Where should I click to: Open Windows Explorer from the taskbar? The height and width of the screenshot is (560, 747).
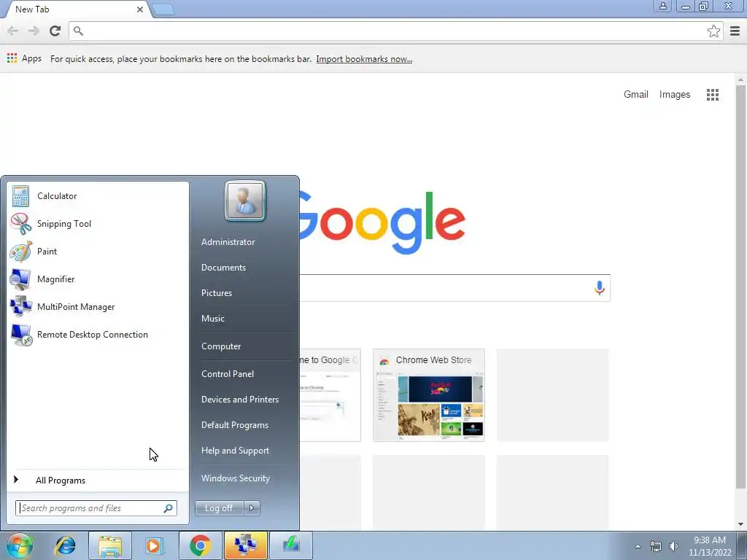(110, 545)
